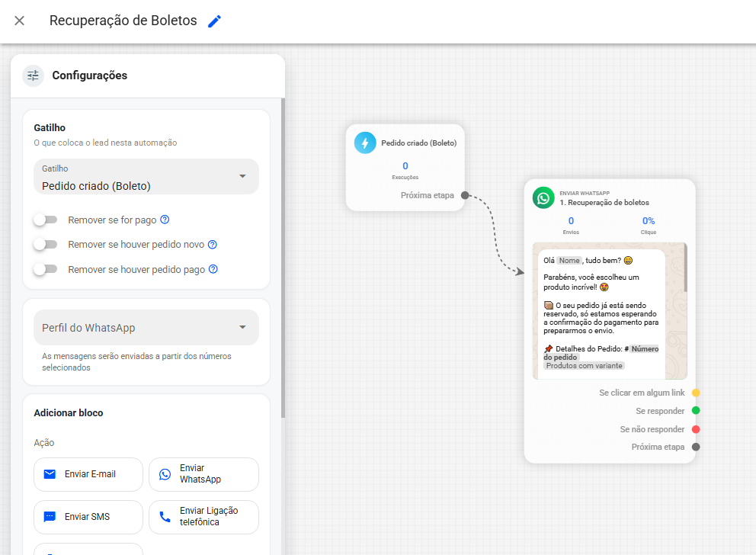
Task: Click the pencil icon to rename automation
Action: 214,21
